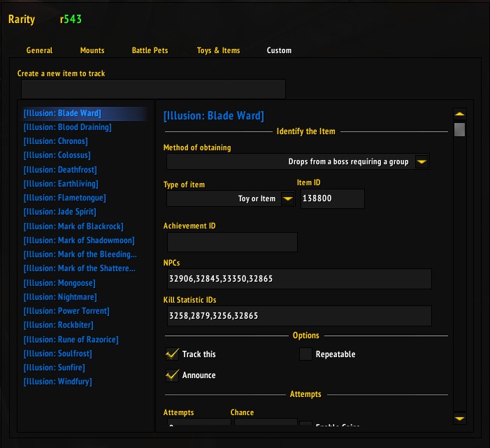Click Illusion: Flametongue list item

coord(65,198)
